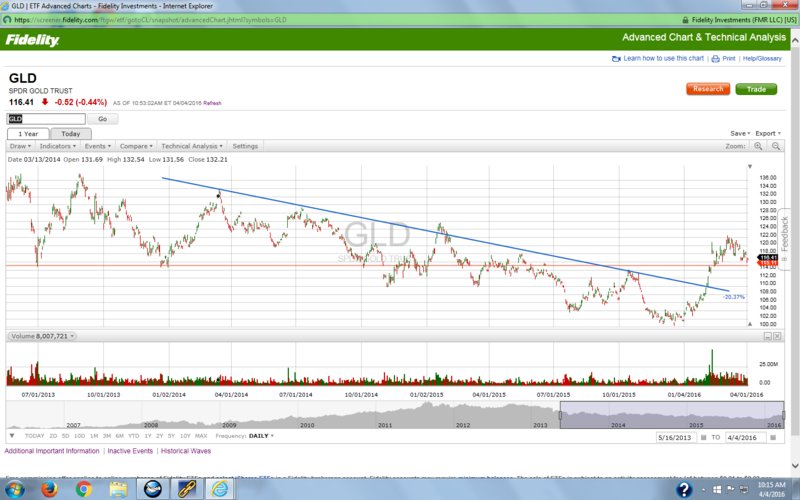Select the TODAY time range
The height and width of the screenshot is (500, 800).
tap(35, 436)
